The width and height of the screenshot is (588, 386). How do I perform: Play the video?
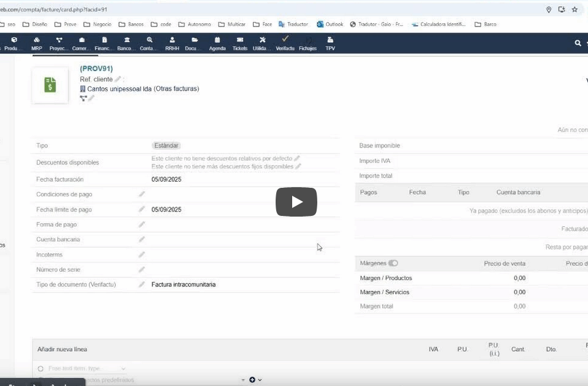point(296,202)
